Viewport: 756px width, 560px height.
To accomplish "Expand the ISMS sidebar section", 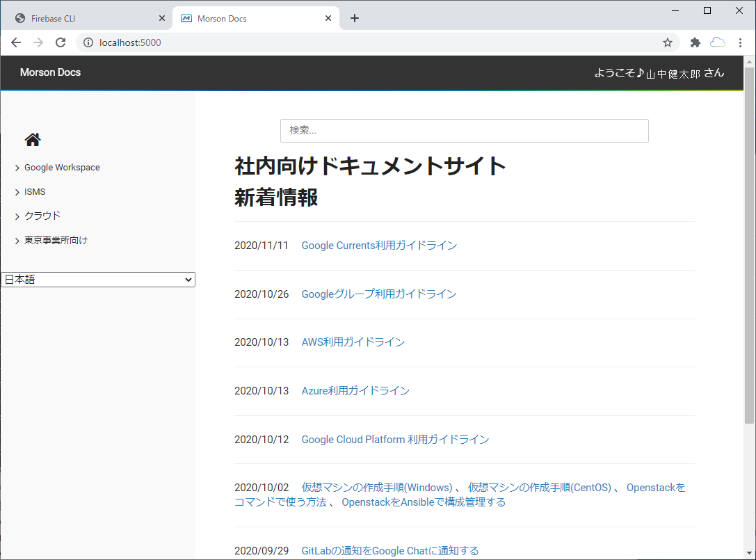I will click(x=34, y=192).
